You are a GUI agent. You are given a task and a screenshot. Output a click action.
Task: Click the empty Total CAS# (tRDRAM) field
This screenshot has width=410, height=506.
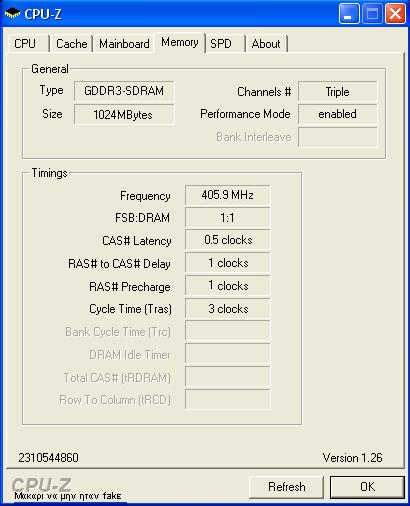click(227, 377)
